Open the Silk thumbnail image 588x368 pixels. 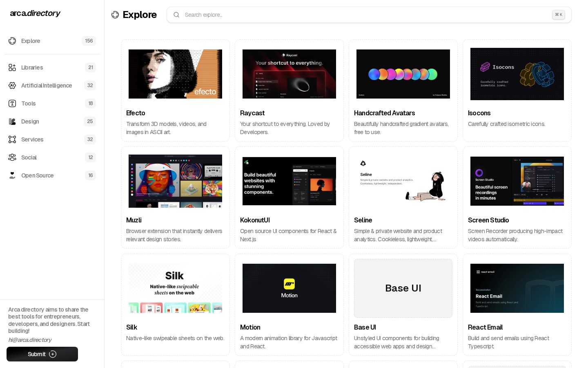click(x=175, y=288)
